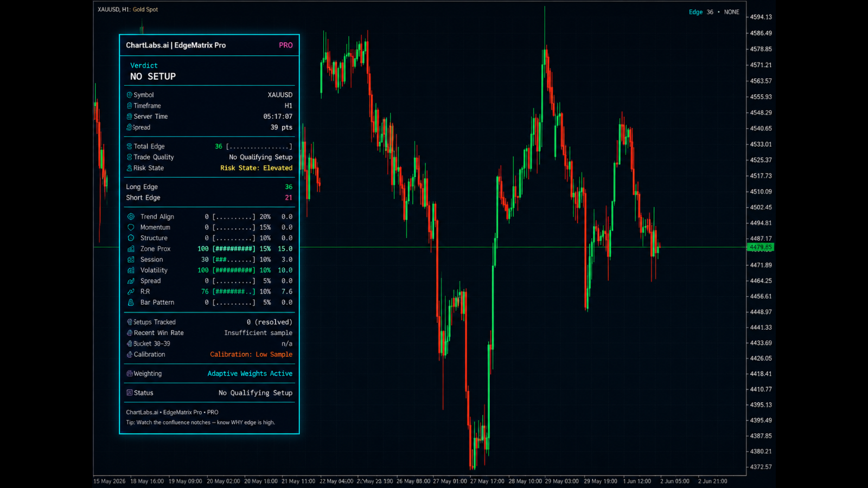The width and height of the screenshot is (868, 488).
Task: Click the current price marker 4479.85
Action: (x=761, y=247)
